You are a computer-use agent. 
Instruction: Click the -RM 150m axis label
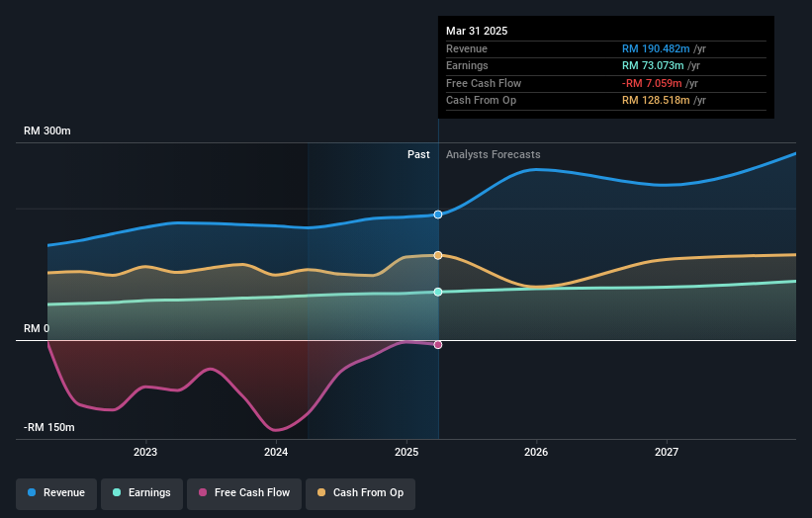tap(49, 427)
